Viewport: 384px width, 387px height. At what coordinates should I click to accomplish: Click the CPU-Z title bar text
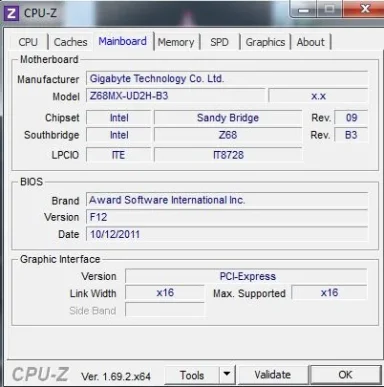40,13
